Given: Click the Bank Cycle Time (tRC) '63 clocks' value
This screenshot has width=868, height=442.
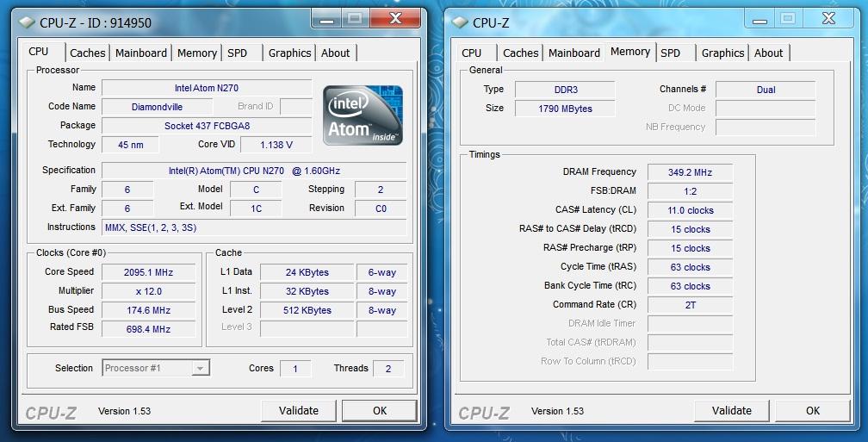Looking at the screenshot, I should coord(690,286).
